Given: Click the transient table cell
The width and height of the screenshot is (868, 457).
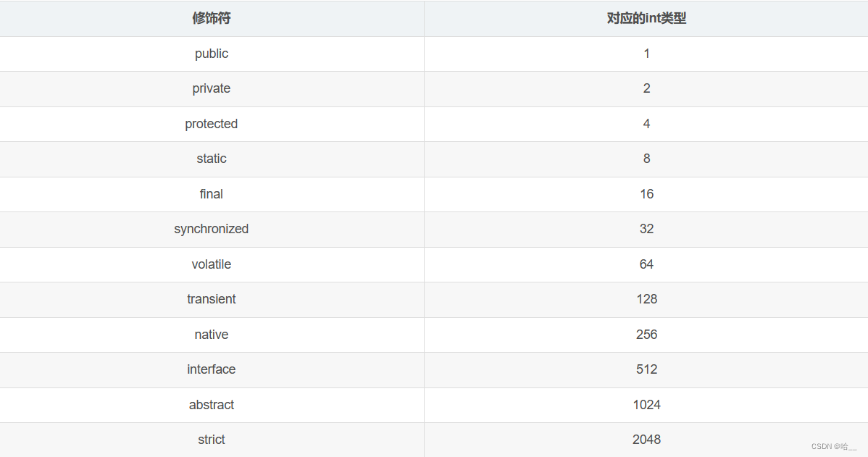Looking at the screenshot, I should click(x=212, y=299).
